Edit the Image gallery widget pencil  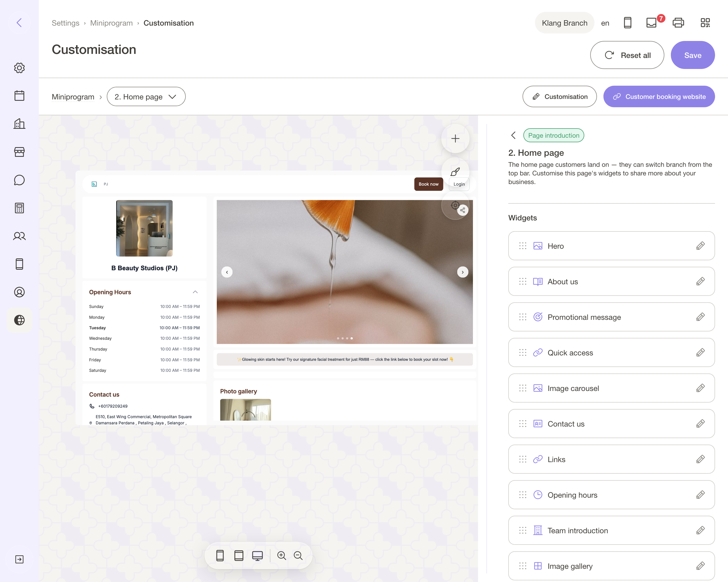700,566
